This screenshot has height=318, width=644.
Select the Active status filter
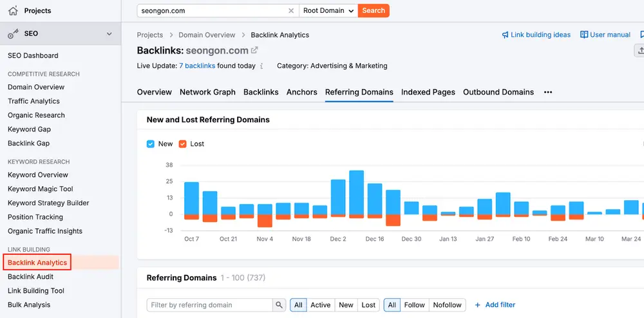point(320,305)
